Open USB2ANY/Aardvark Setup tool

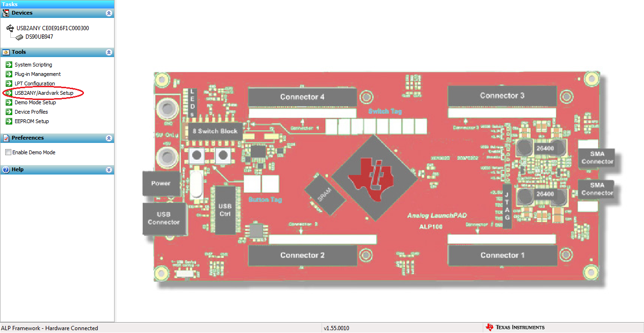[x=44, y=93]
